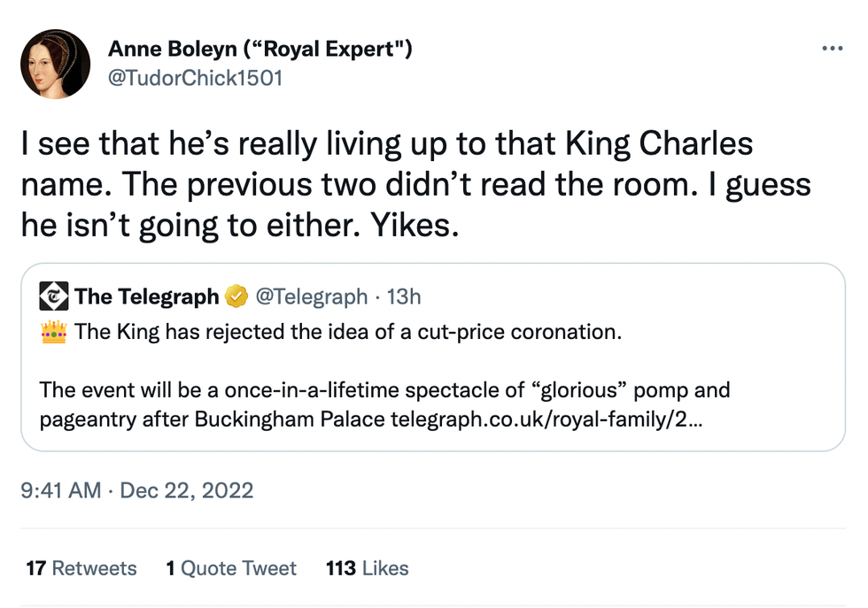The height and width of the screenshot is (608, 868).
Task: Click the 9:41 AM tweet time
Action: click(60, 489)
